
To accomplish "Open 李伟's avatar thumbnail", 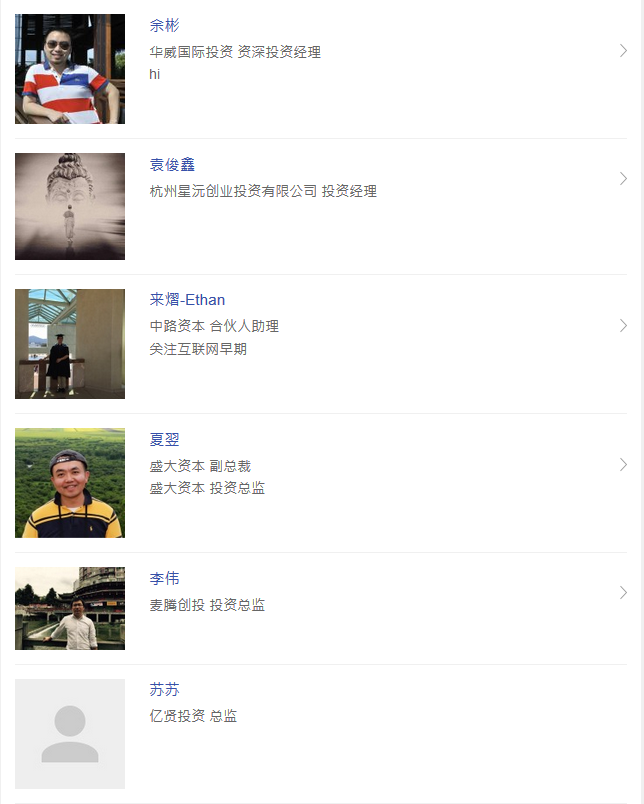I will pyautogui.click(x=70, y=608).
